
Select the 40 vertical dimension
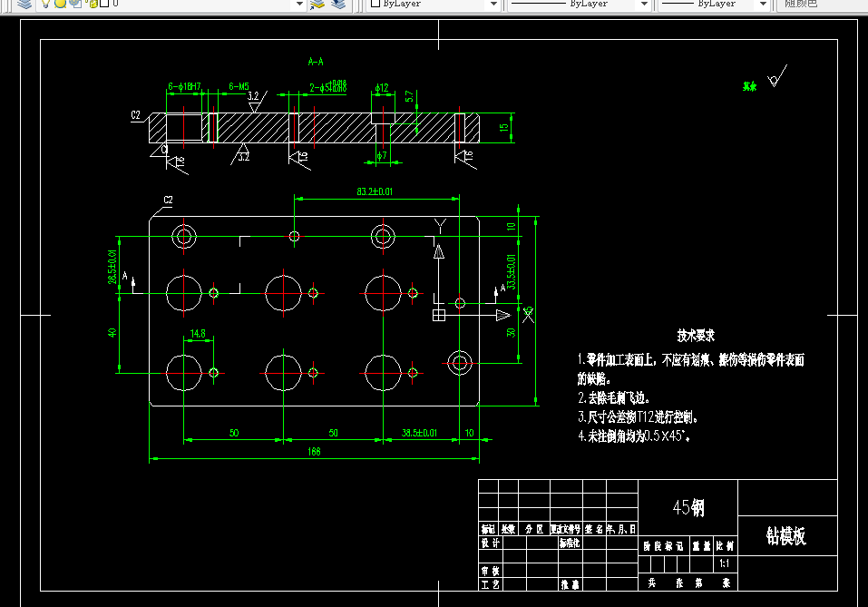[112, 333]
